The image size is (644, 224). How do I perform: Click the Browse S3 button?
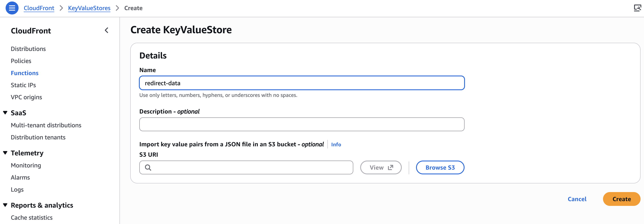tap(440, 168)
